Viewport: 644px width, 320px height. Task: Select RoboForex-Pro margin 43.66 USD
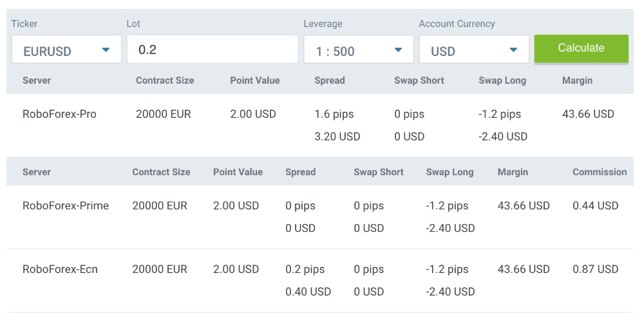588,114
